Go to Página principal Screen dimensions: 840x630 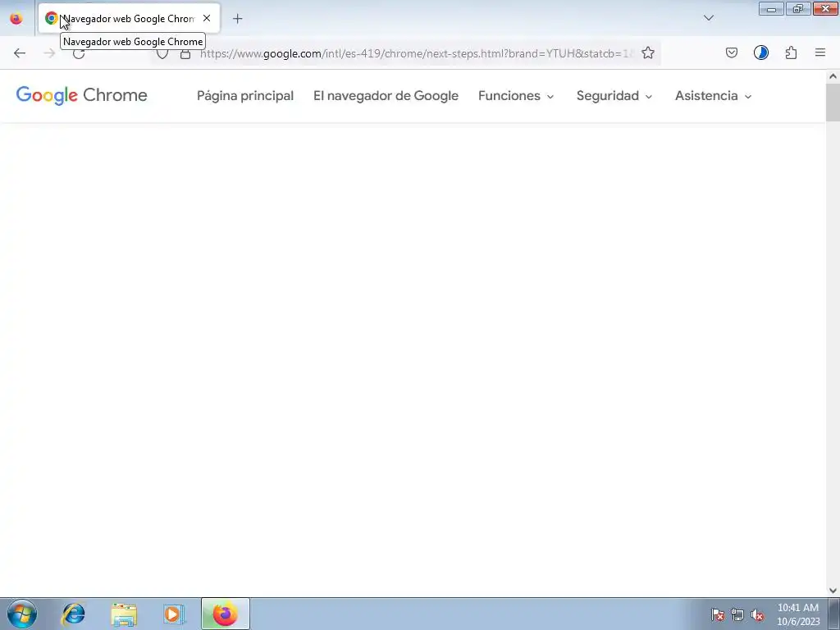(245, 96)
